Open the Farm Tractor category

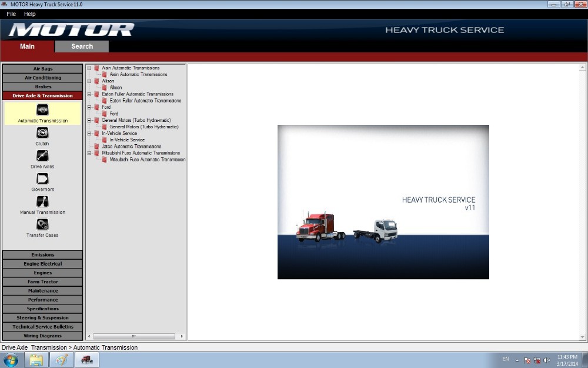(43, 281)
